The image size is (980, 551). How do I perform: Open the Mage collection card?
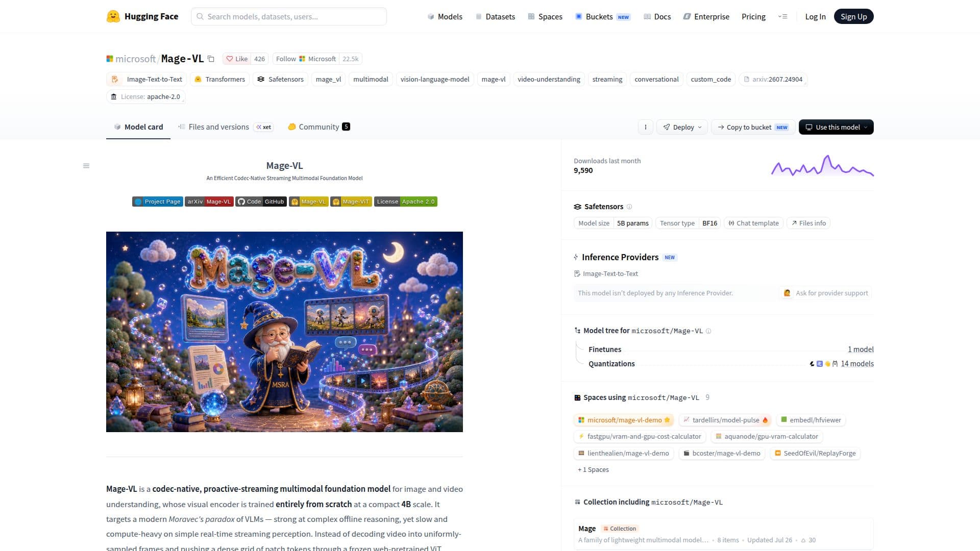[723, 534]
